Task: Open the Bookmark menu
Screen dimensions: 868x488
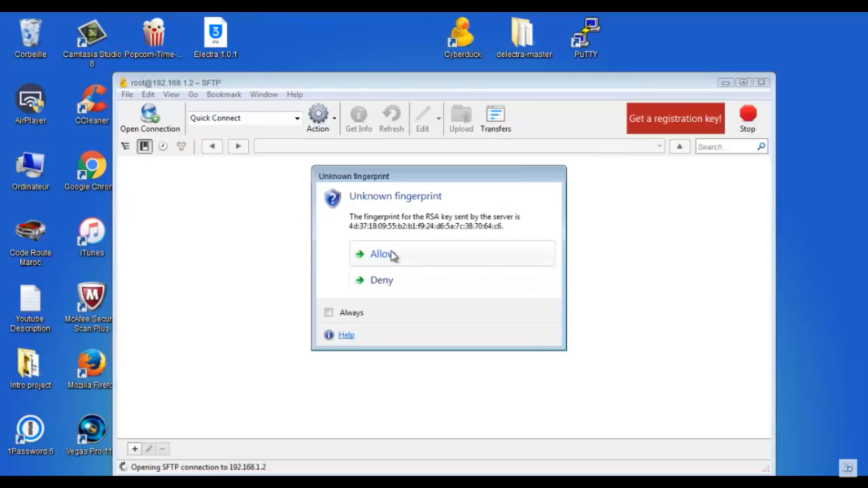Action: [224, 94]
